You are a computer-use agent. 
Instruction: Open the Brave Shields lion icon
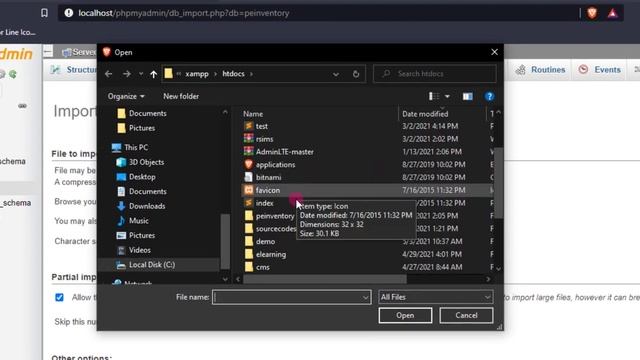(x=592, y=13)
